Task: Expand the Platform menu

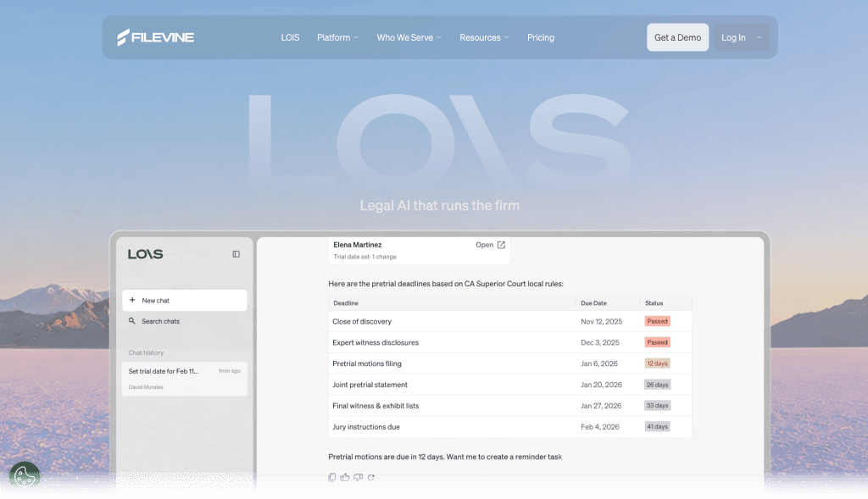Action: (x=337, y=37)
